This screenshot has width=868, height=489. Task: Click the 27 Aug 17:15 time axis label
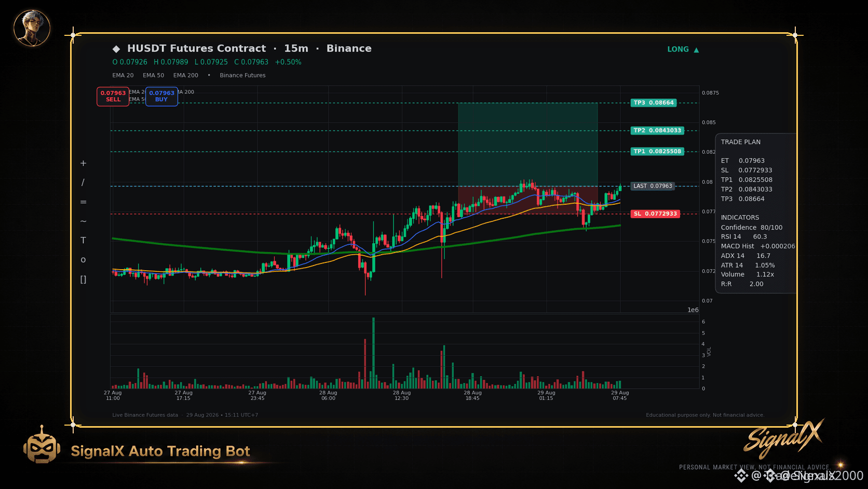pos(183,395)
